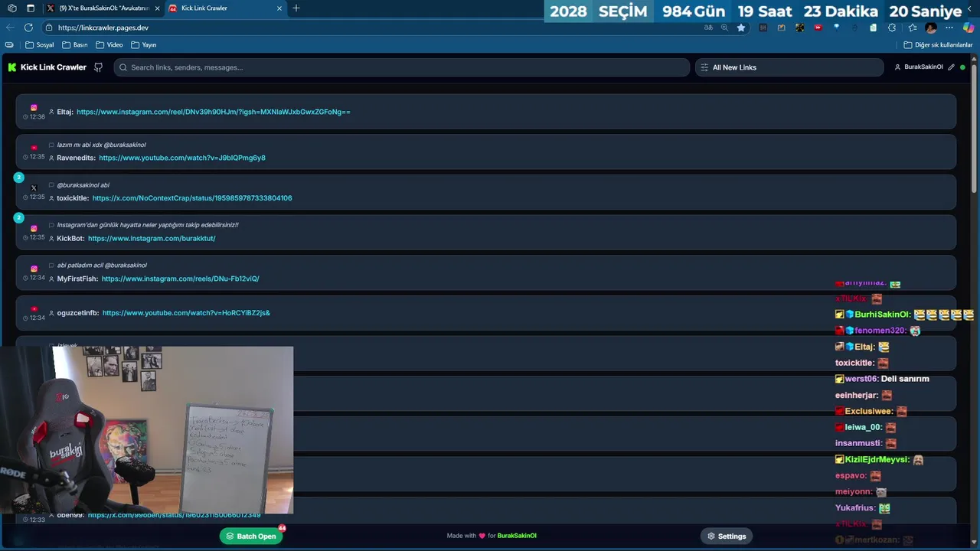Open the Copilot icon in browser toolbar

969,28
